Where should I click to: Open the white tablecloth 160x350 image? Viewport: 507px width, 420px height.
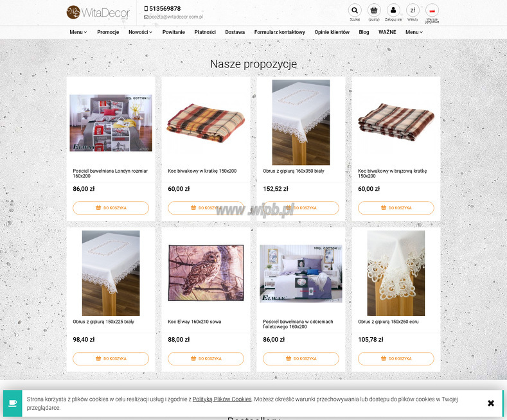click(x=301, y=123)
